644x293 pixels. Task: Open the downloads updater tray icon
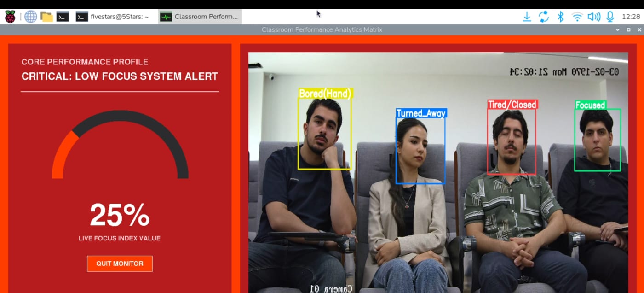click(527, 17)
